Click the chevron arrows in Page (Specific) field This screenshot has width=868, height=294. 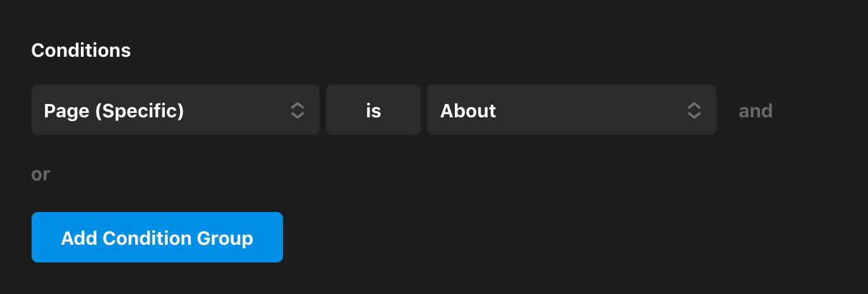[x=298, y=110]
